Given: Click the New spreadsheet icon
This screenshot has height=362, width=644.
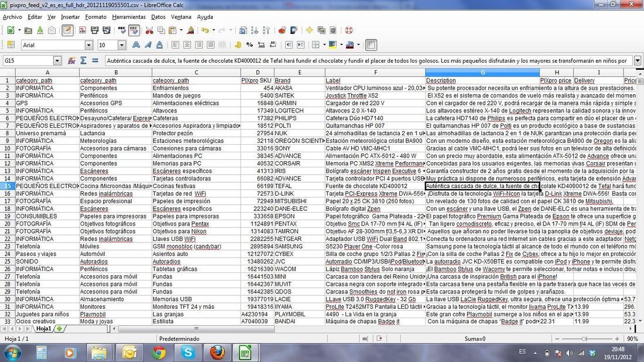Looking at the screenshot, I should point(11,30).
